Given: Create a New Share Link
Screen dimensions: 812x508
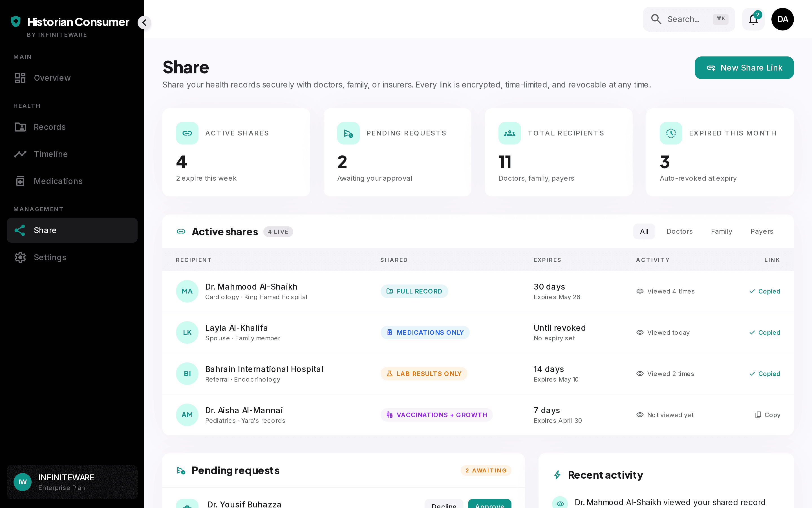Looking at the screenshot, I should click(744, 67).
